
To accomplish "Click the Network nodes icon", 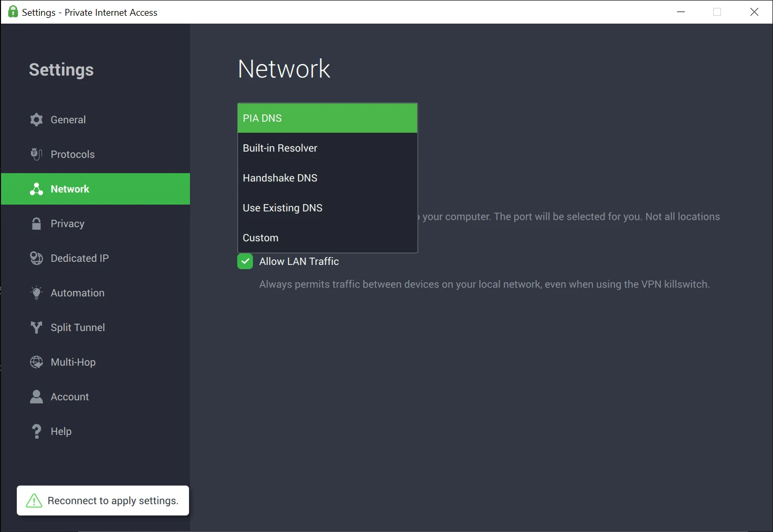I will coord(36,189).
